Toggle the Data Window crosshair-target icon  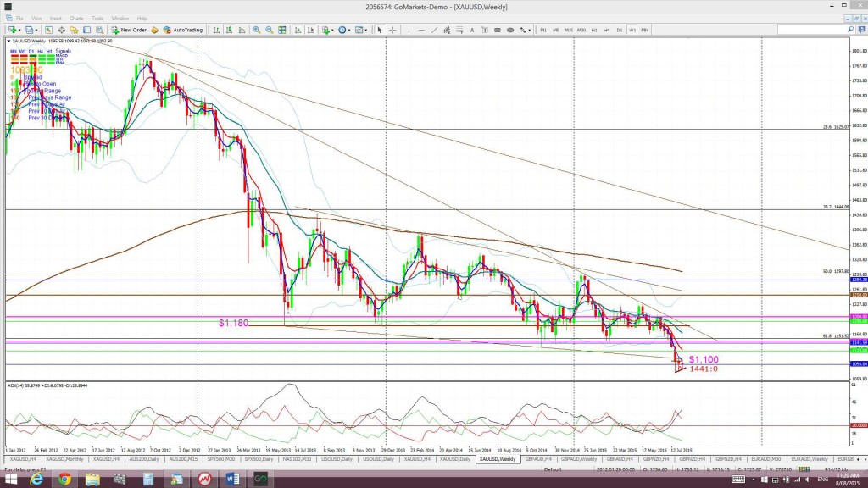click(x=61, y=30)
